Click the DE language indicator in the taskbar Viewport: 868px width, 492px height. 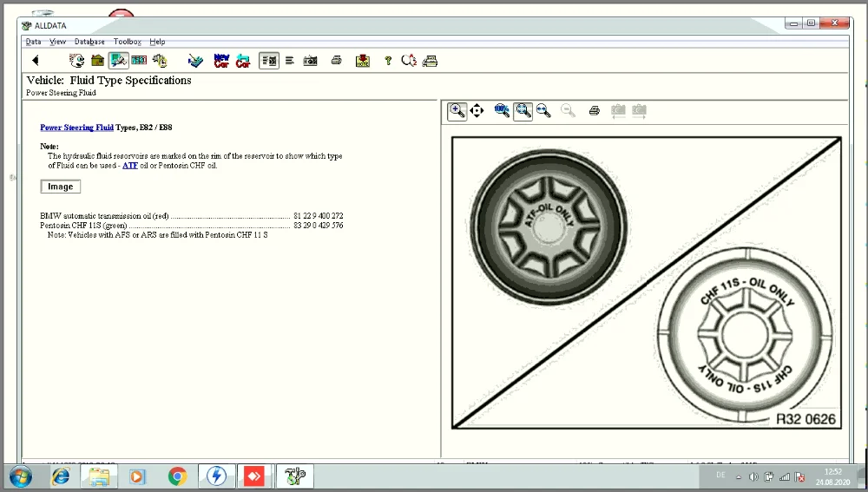coord(720,475)
